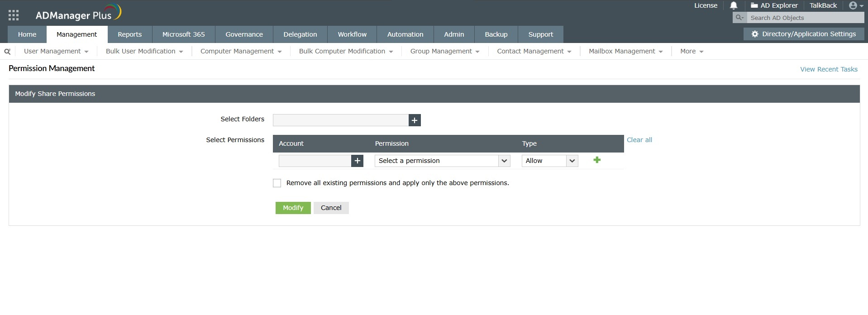Switch to the Automation tab
This screenshot has height=315, width=868.
pyautogui.click(x=405, y=34)
